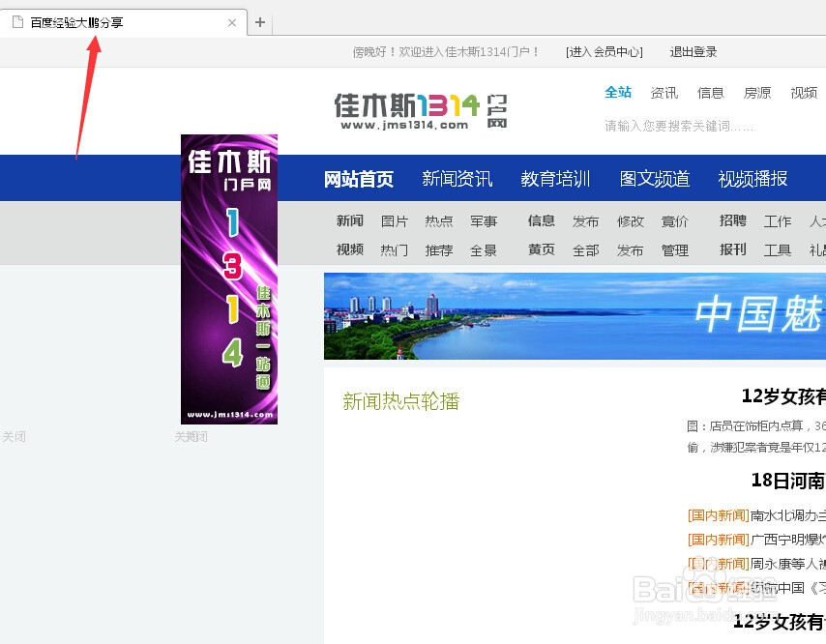Click the 管理 link

tap(675, 249)
